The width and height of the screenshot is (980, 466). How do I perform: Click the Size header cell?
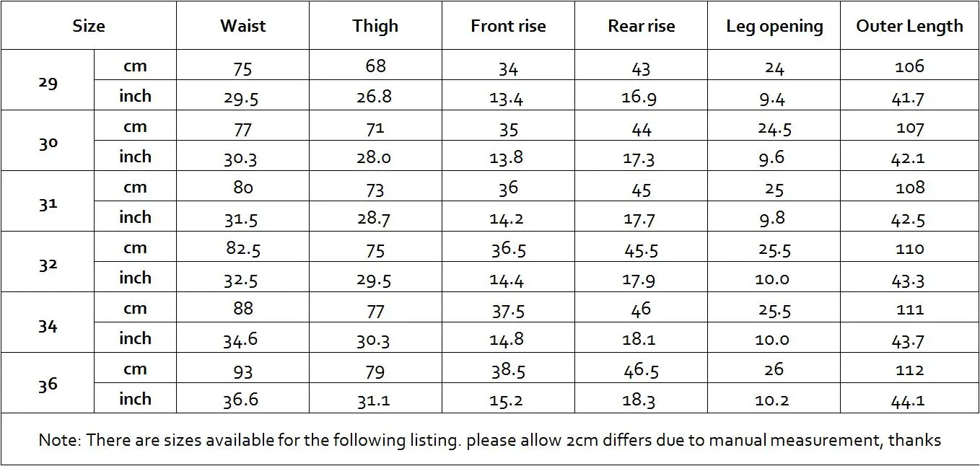[x=89, y=26]
